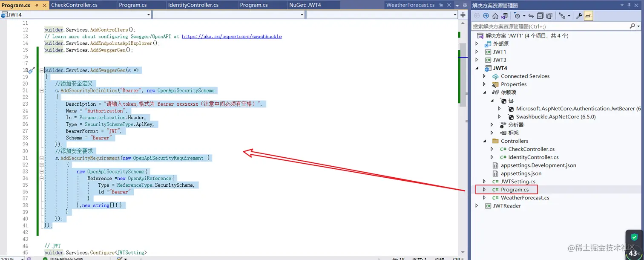This screenshot has height=260, width=644.
Task: Open the aka.ms swashbuckle link
Action: 232,37
